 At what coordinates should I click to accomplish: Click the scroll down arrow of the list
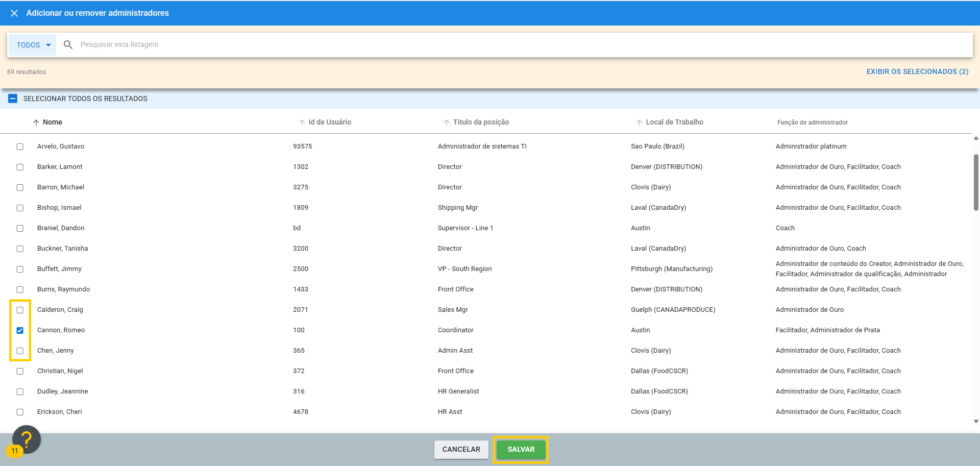pos(976,422)
